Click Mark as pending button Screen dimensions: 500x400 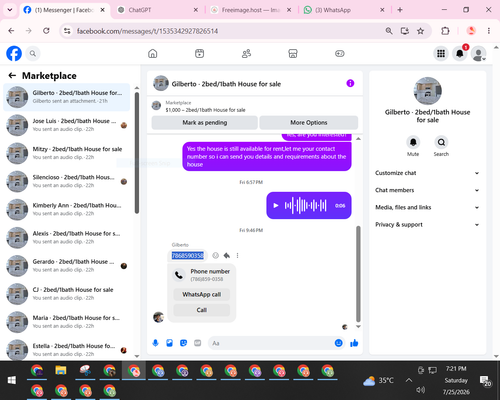pyautogui.click(x=204, y=123)
